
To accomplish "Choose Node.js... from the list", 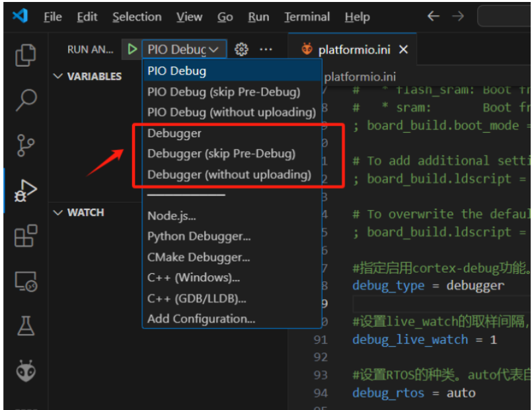I will click(x=232, y=216).
